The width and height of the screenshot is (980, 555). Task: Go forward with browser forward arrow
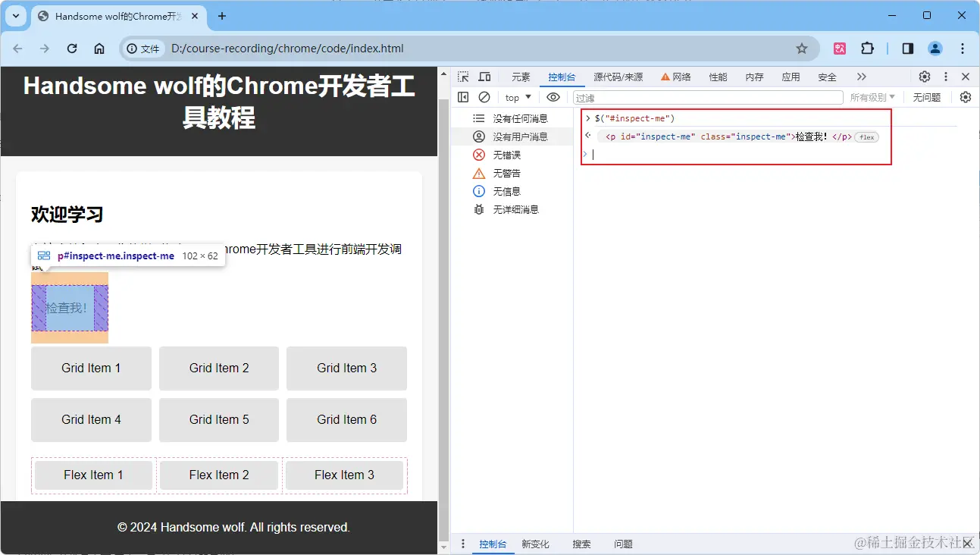[x=45, y=49]
